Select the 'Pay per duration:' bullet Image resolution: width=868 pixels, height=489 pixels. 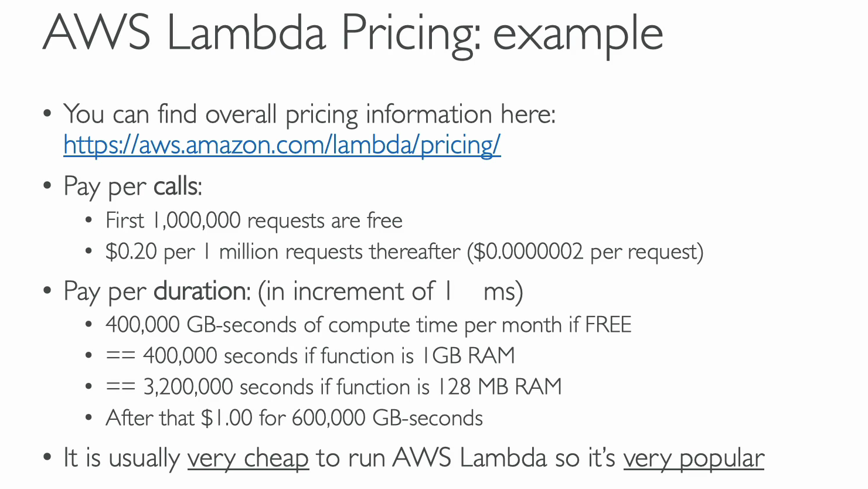[x=157, y=291]
